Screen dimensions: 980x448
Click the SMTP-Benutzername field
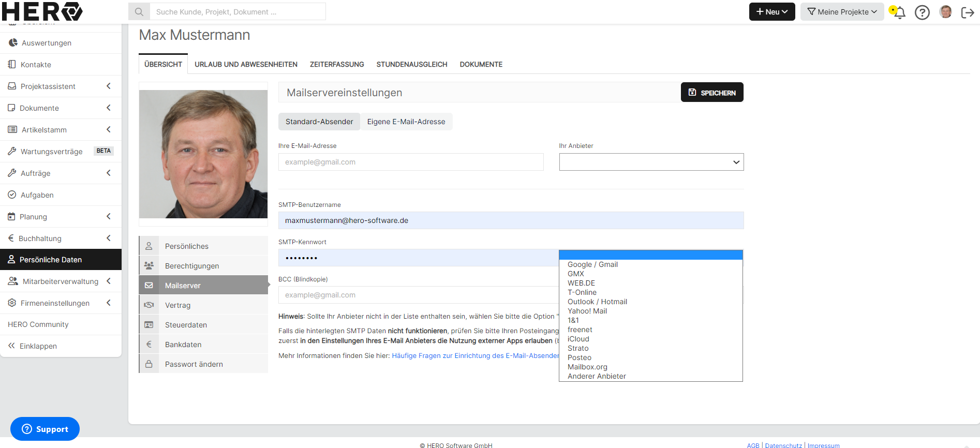point(511,220)
